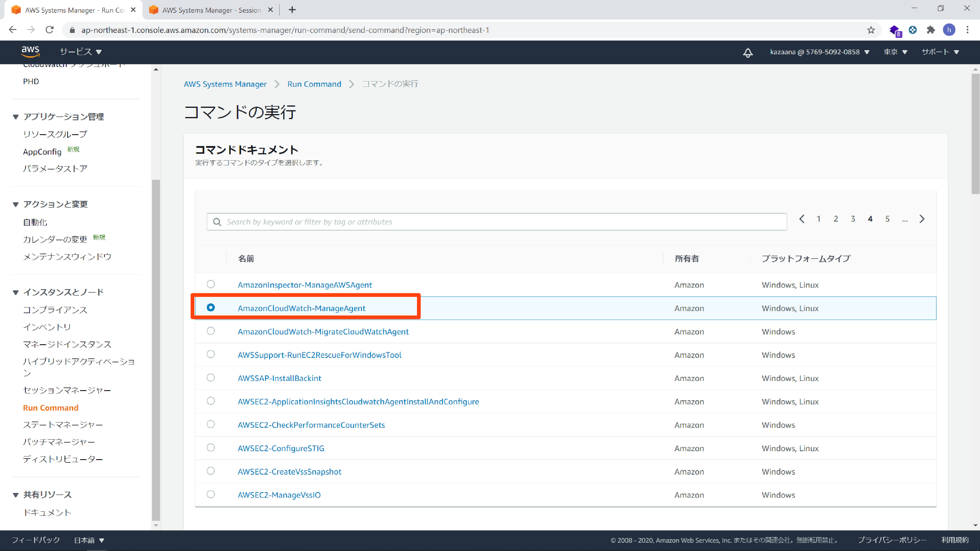
Task: Go to previous page of documents
Action: click(x=802, y=219)
